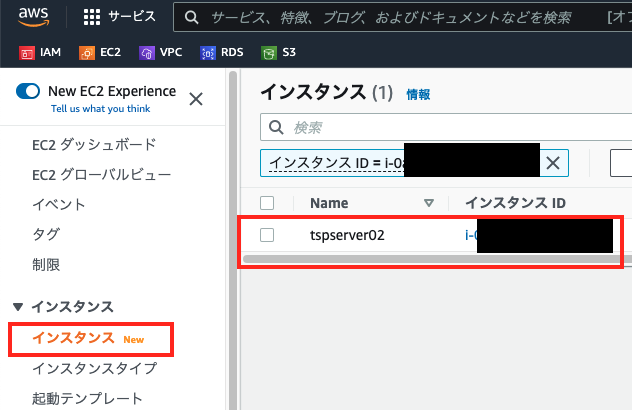Click the RDS shortcut icon

208,53
